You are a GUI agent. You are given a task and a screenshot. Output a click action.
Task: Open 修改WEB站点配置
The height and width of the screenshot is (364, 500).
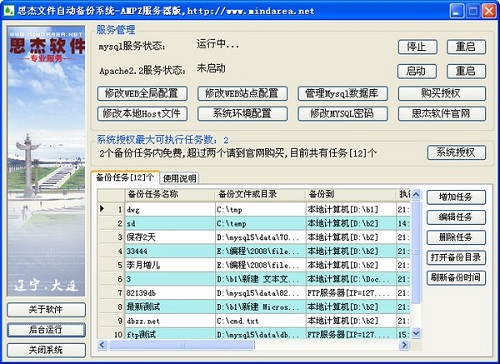(242, 93)
